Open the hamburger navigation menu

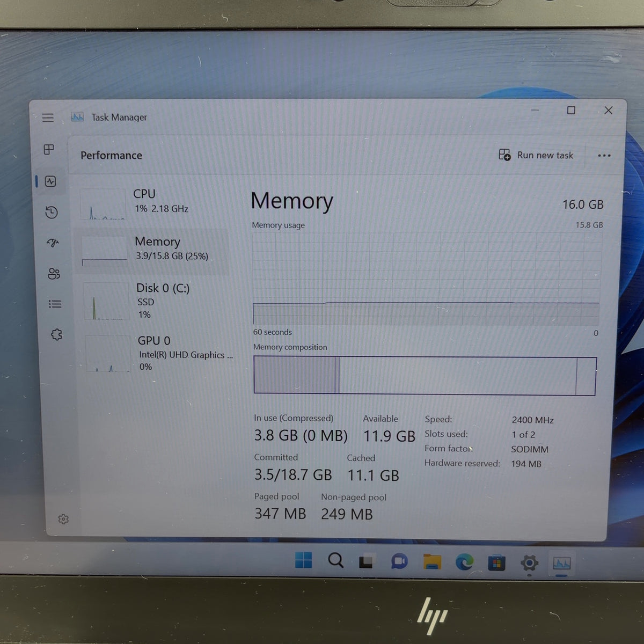tap(48, 118)
